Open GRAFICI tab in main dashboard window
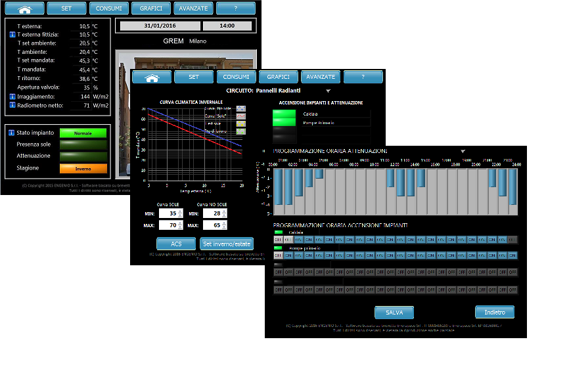The image size is (569, 392). click(151, 9)
